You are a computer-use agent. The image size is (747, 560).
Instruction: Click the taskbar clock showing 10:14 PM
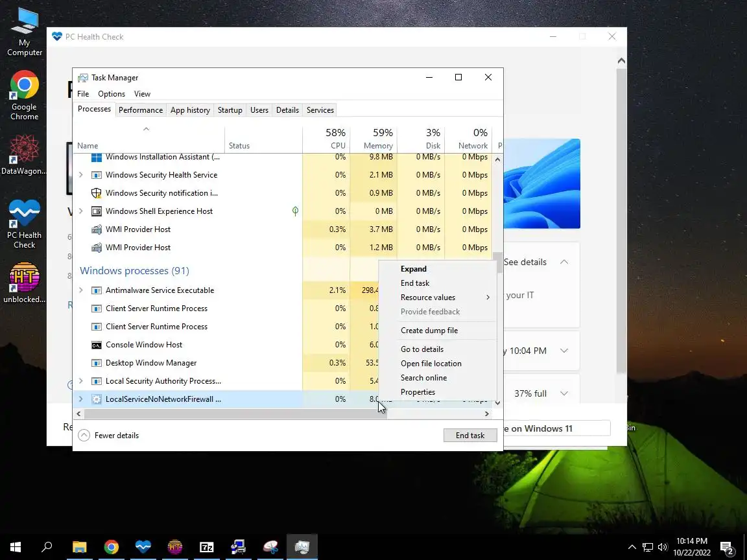[x=692, y=546]
